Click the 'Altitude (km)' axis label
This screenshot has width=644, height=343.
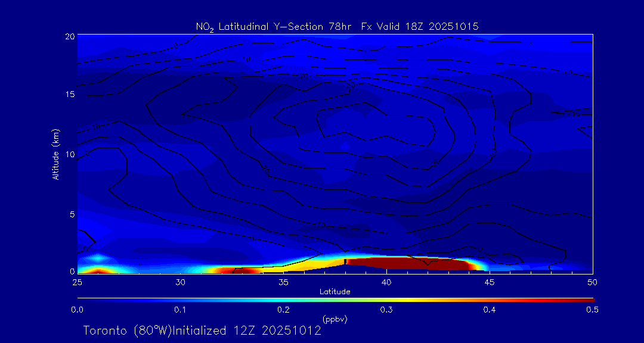55,154
